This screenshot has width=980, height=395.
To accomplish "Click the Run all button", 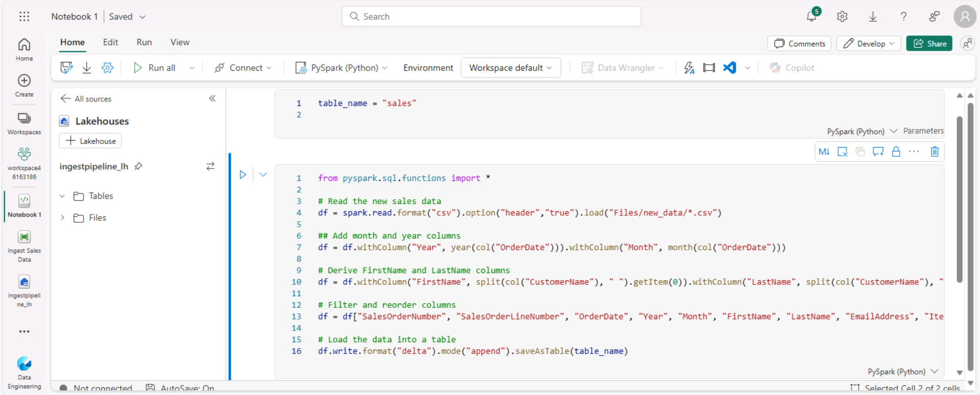I will (x=154, y=68).
